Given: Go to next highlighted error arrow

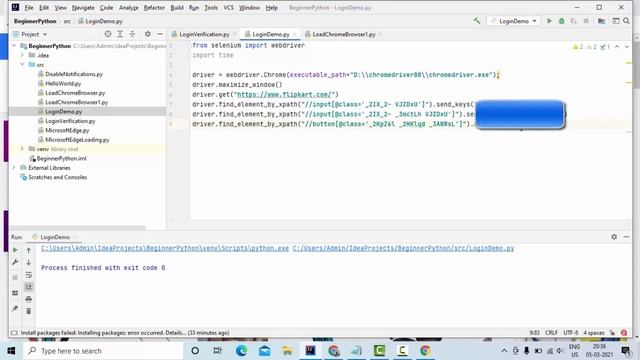Looking at the screenshot, I should (x=627, y=47).
